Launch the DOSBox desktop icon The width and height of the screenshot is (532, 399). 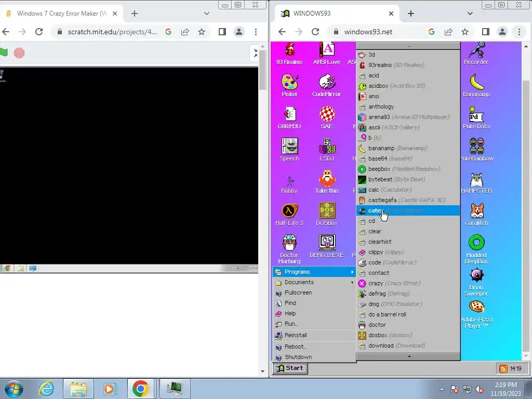click(326, 214)
